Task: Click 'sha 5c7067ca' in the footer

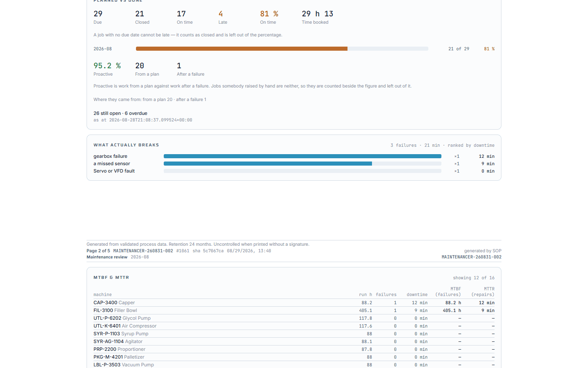Action: (x=208, y=251)
